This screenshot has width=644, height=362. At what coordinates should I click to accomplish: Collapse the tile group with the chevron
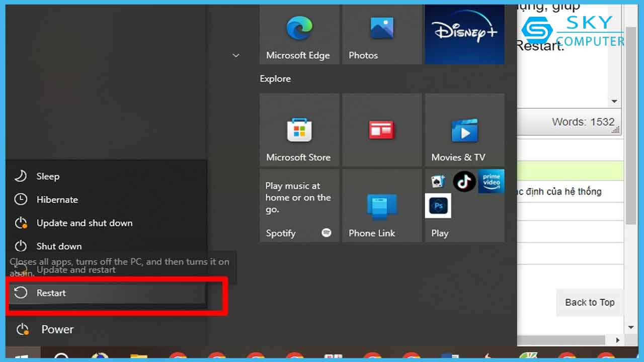pos(236,55)
